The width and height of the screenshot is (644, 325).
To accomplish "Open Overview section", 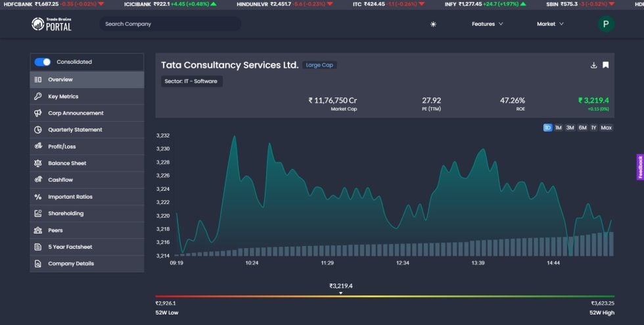I will coord(87,80).
